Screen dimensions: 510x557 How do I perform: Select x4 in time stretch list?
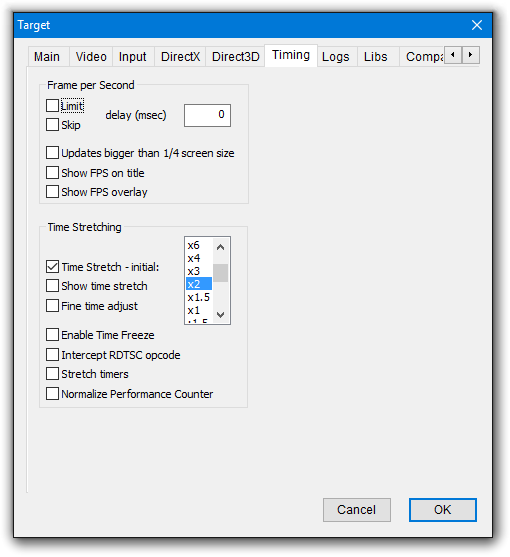pyautogui.click(x=199, y=258)
